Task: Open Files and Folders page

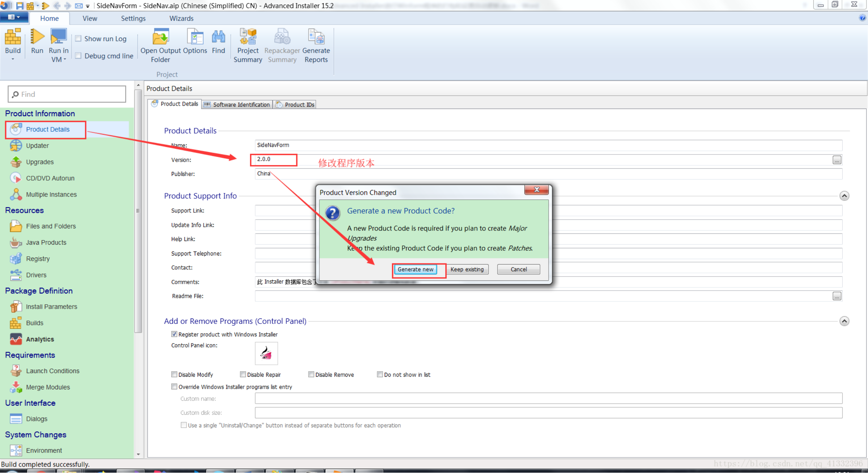Action: pos(51,226)
